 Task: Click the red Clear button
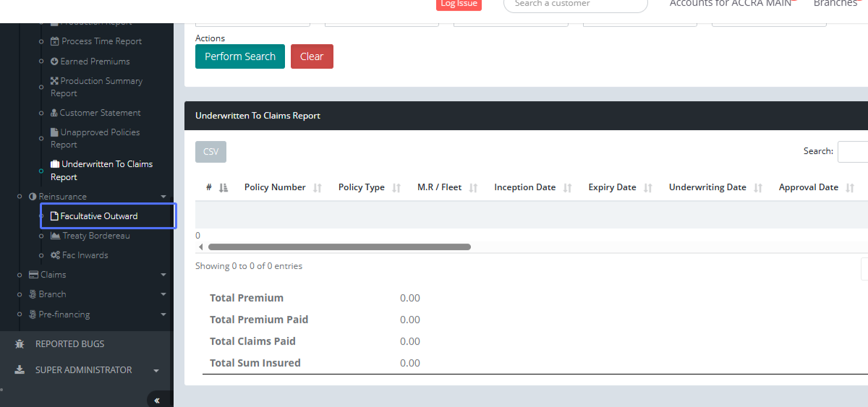[312, 56]
